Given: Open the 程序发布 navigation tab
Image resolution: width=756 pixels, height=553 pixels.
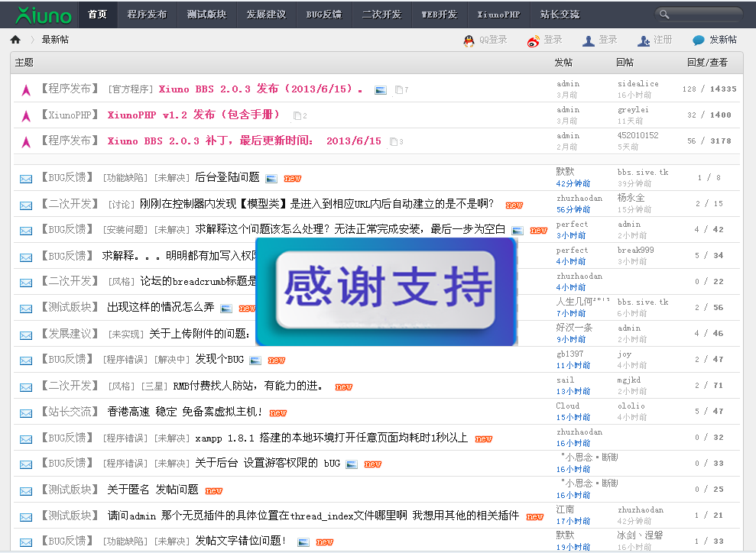Looking at the screenshot, I should 147,15.
